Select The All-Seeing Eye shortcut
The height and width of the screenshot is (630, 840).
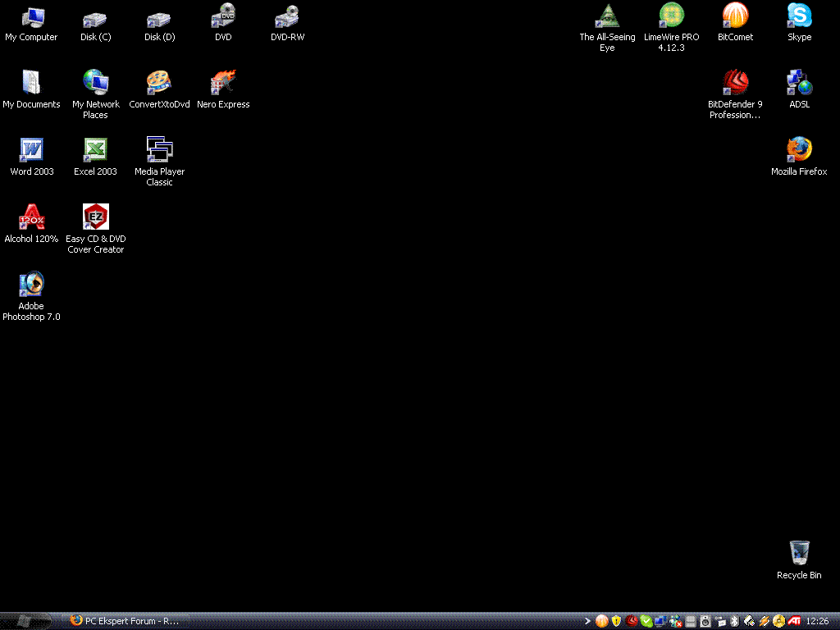[x=607, y=16]
